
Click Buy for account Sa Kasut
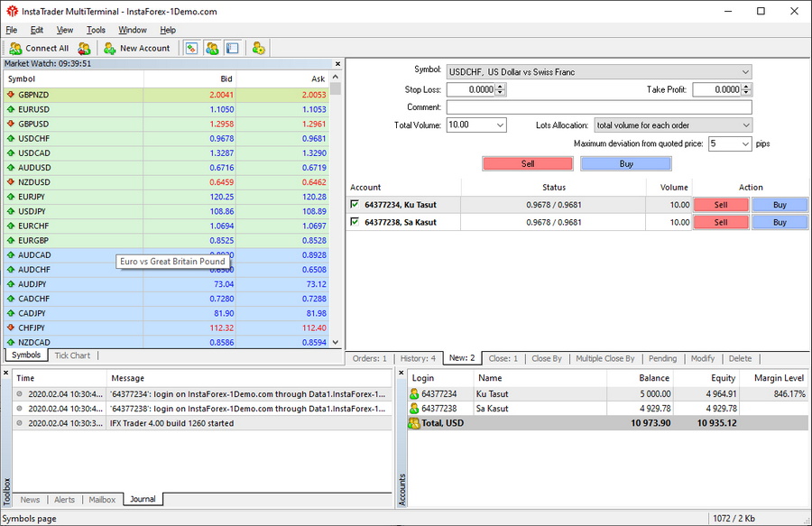point(780,222)
